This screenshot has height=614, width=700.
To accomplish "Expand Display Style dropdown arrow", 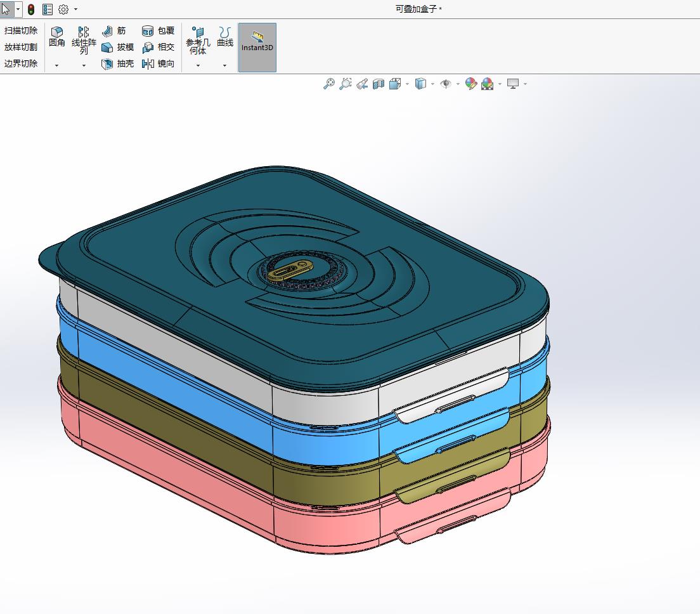I will (432, 84).
